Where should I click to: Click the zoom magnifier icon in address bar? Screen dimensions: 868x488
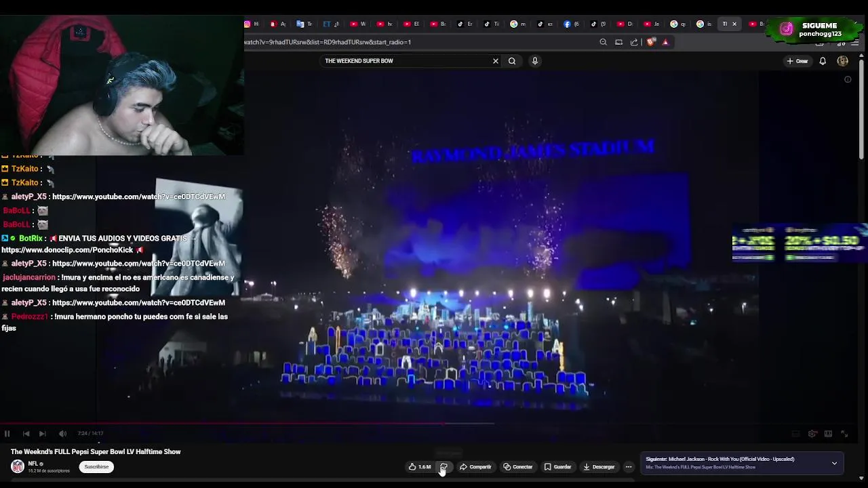(604, 42)
